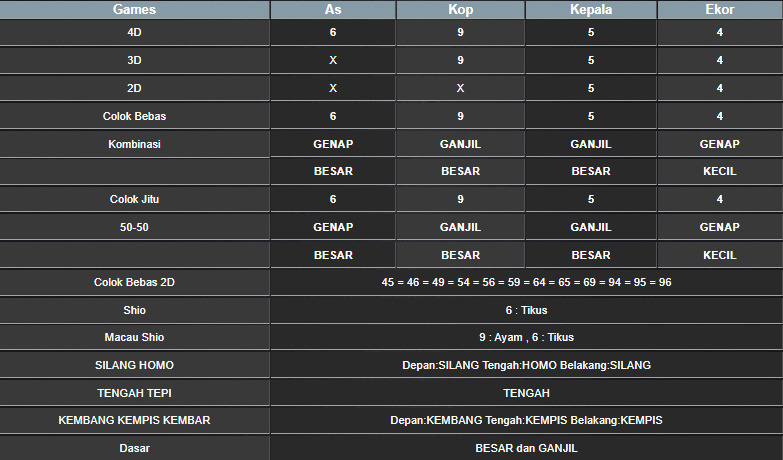The image size is (783, 460).
Task: Click Kombinasi row GANJIL under Kop
Action: 460,144
